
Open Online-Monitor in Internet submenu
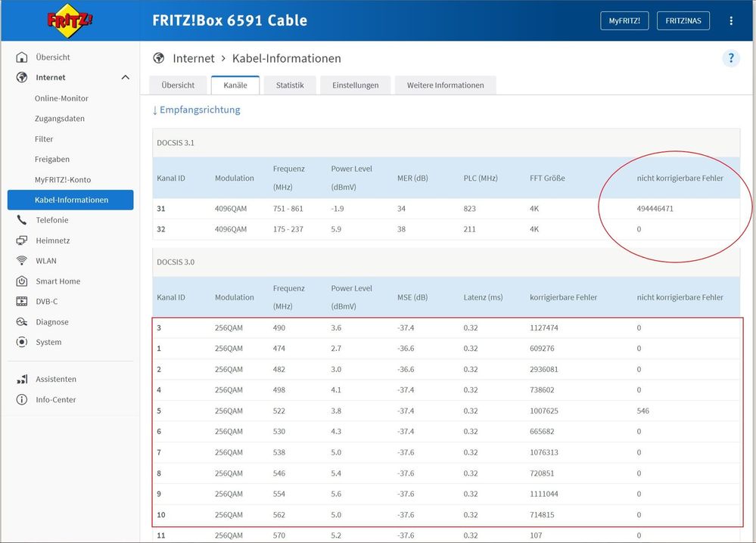click(61, 98)
